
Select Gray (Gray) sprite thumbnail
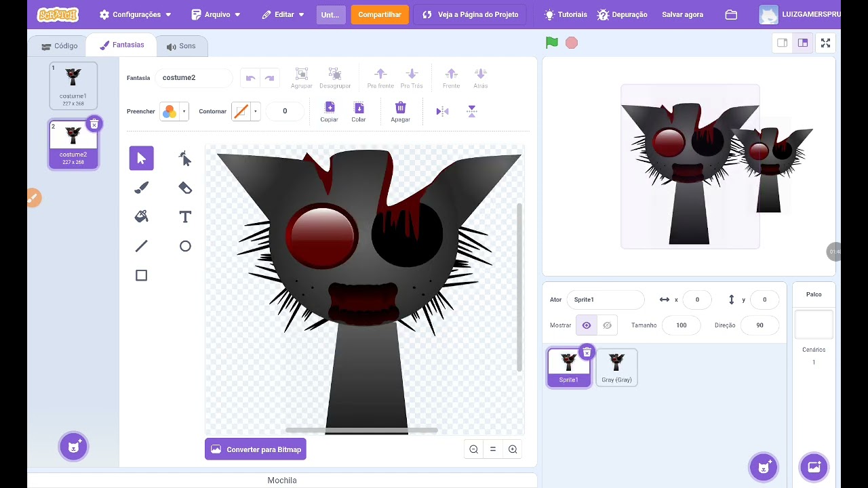tap(617, 367)
